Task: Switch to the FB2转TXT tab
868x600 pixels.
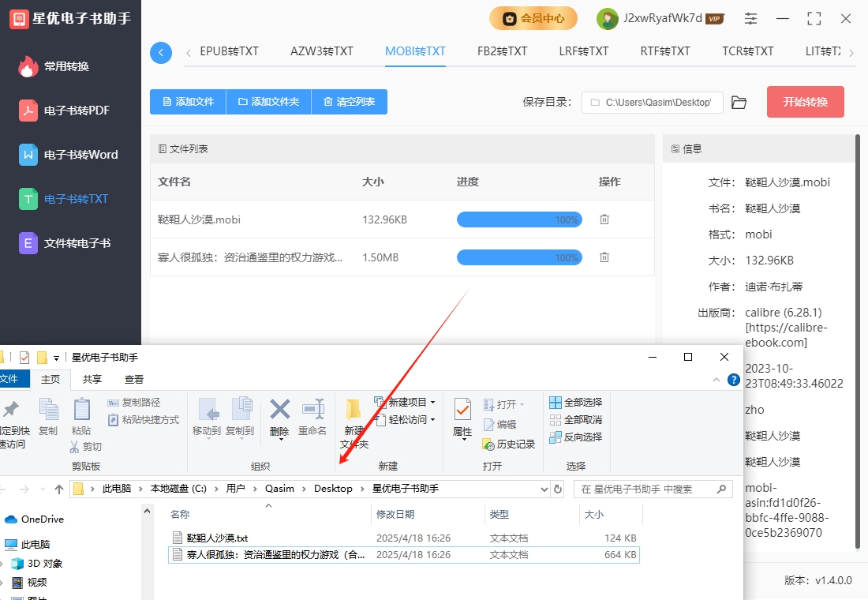Action: point(502,51)
